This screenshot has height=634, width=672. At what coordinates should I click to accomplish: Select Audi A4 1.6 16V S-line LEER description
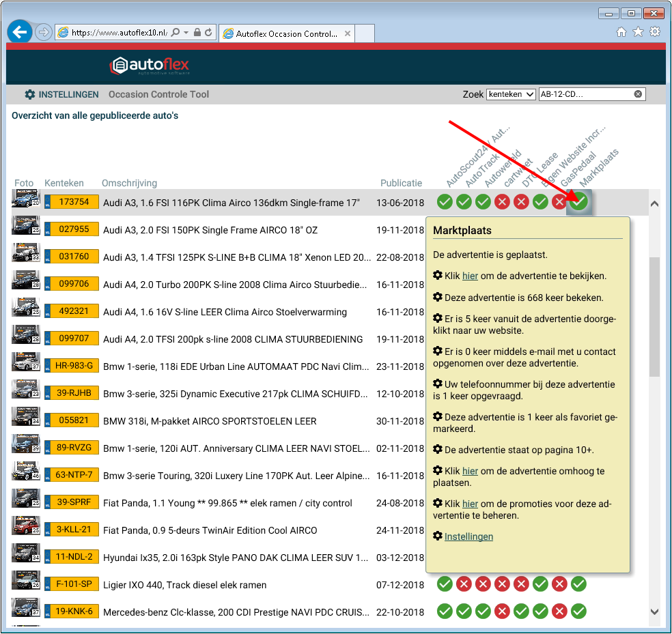[x=225, y=312]
